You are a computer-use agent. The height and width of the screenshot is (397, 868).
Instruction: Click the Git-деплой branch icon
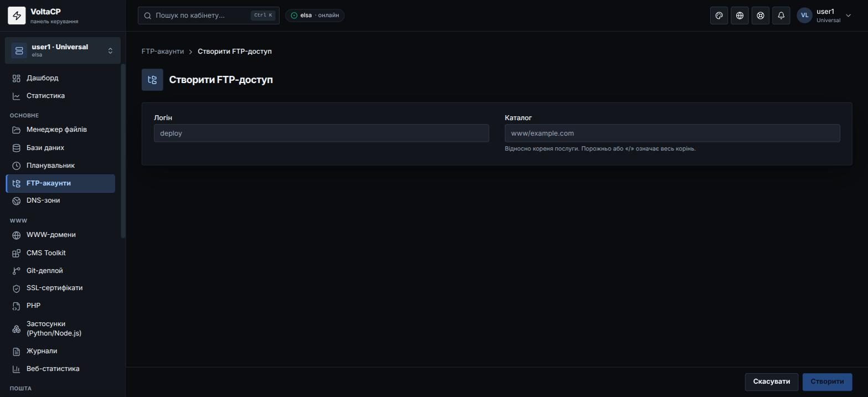tap(17, 271)
